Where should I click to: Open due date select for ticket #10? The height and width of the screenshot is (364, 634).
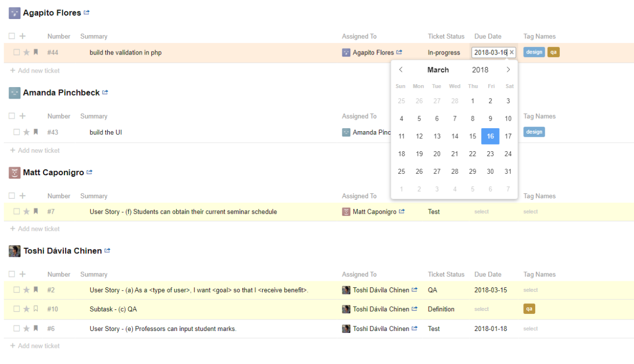coord(482,309)
